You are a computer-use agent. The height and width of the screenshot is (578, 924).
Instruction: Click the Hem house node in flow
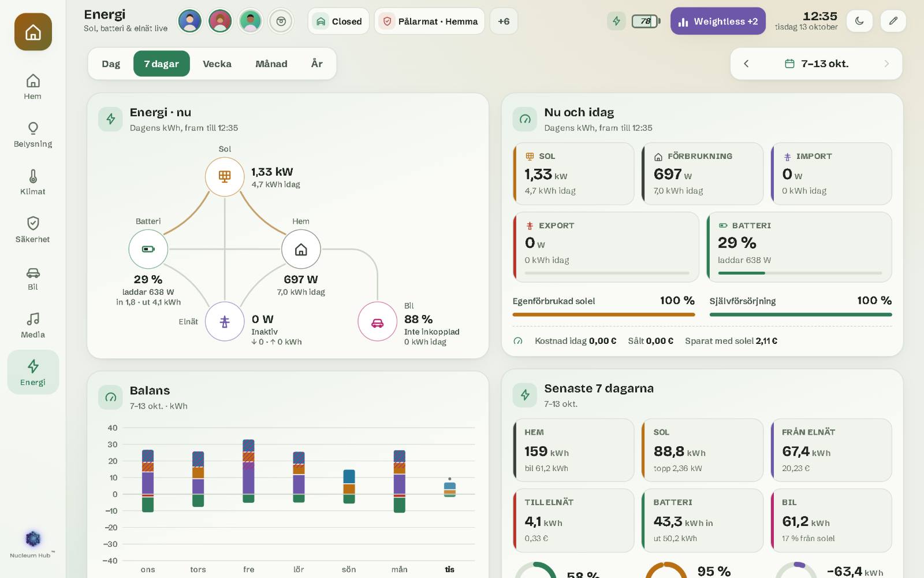coord(301,249)
